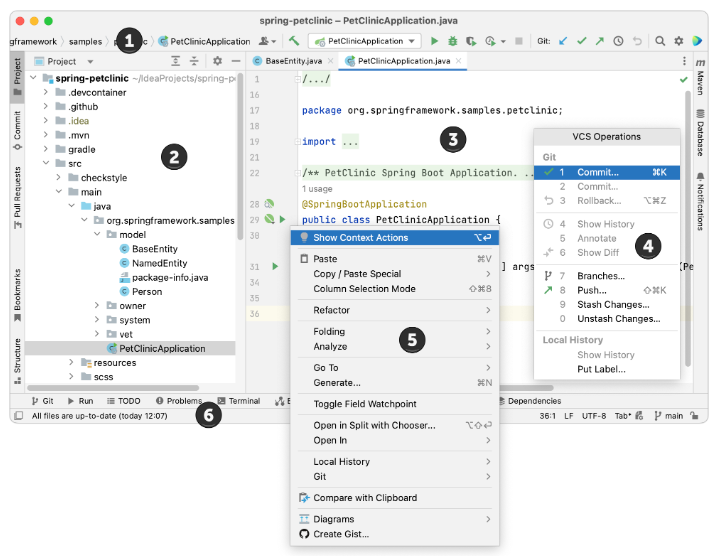Click UTF-8 encoding in status bar
The width and height of the screenshot is (717, 556).
594,416
